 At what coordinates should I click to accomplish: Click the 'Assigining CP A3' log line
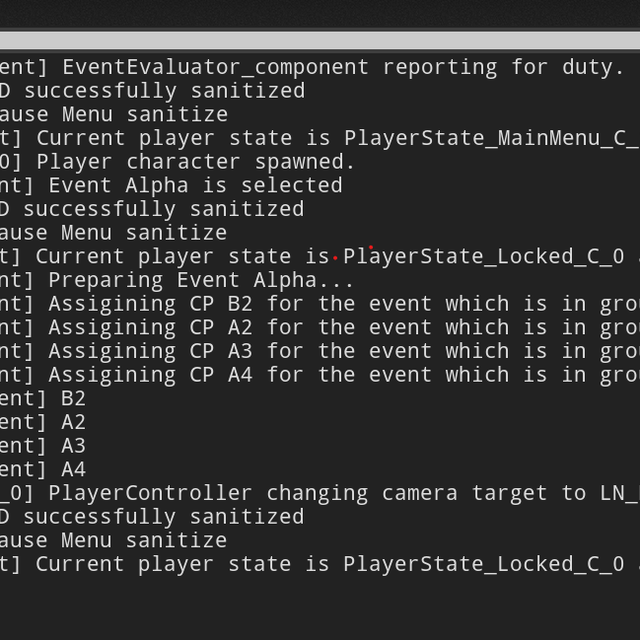click(x=320, y=351)
